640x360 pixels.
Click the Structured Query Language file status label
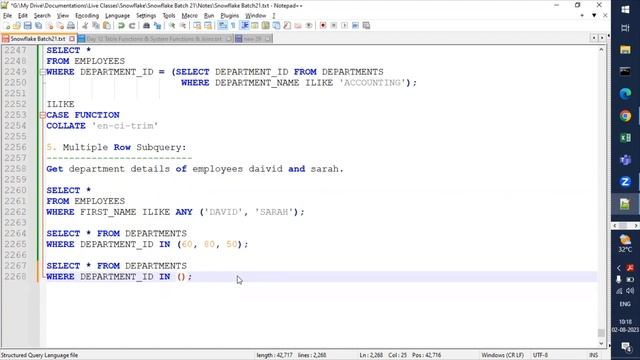(x=39, y=355)
